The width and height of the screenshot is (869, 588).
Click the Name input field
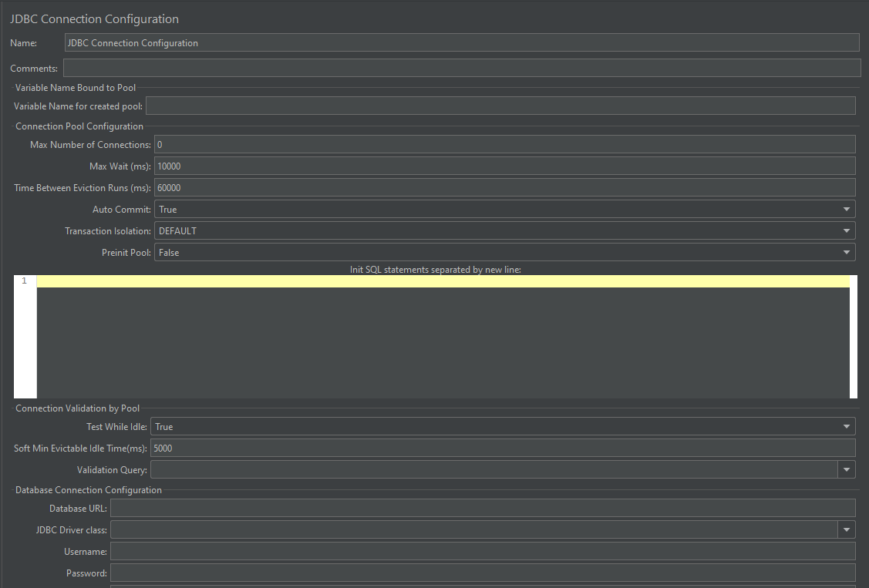[462, 42]
